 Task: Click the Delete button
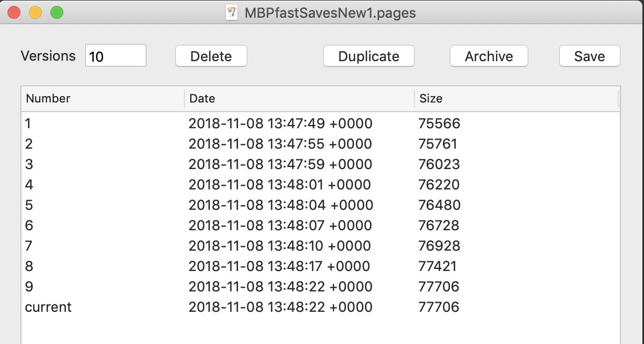pos(211,56)
